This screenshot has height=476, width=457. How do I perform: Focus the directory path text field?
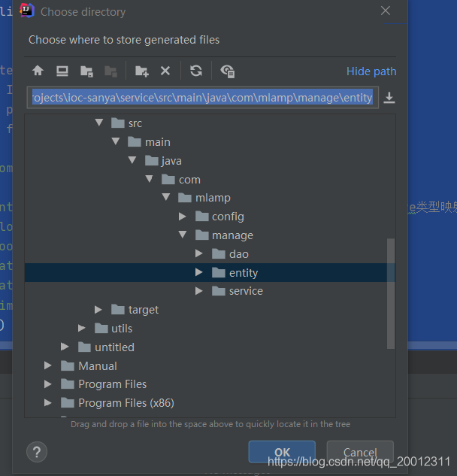click(203, 98)
